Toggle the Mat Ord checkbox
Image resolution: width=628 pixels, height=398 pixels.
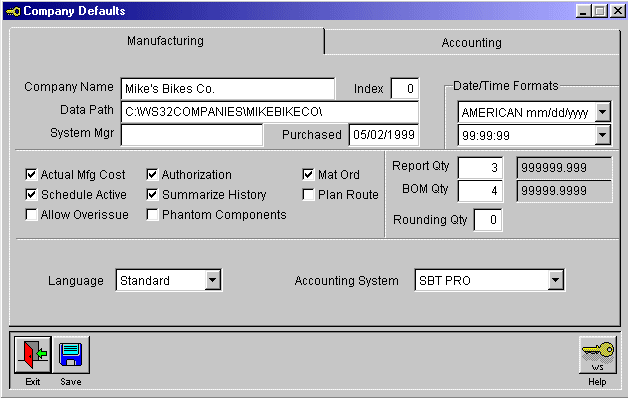pyautogui.click(x=308, y=175)
